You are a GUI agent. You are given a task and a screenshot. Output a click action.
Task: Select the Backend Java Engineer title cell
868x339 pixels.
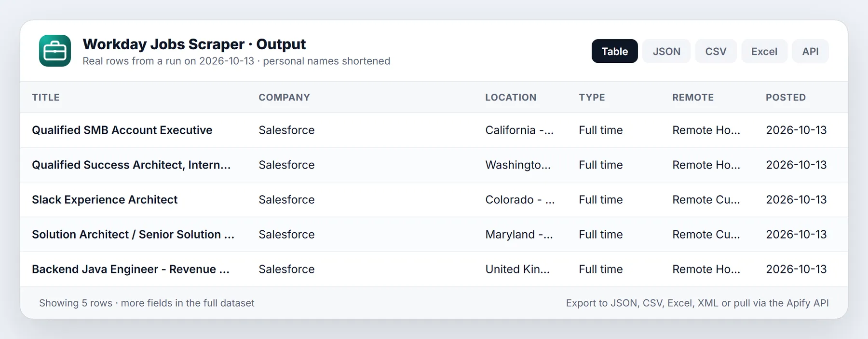(131, 269)
